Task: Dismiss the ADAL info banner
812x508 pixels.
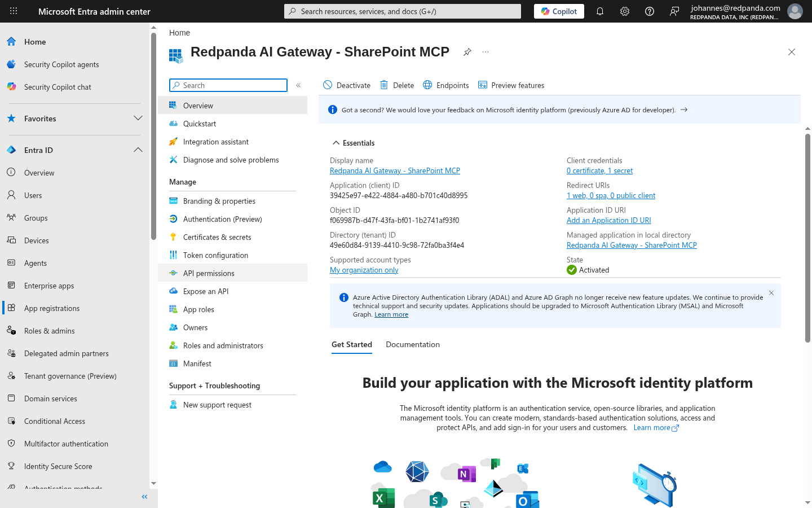Action: (771, 293)
